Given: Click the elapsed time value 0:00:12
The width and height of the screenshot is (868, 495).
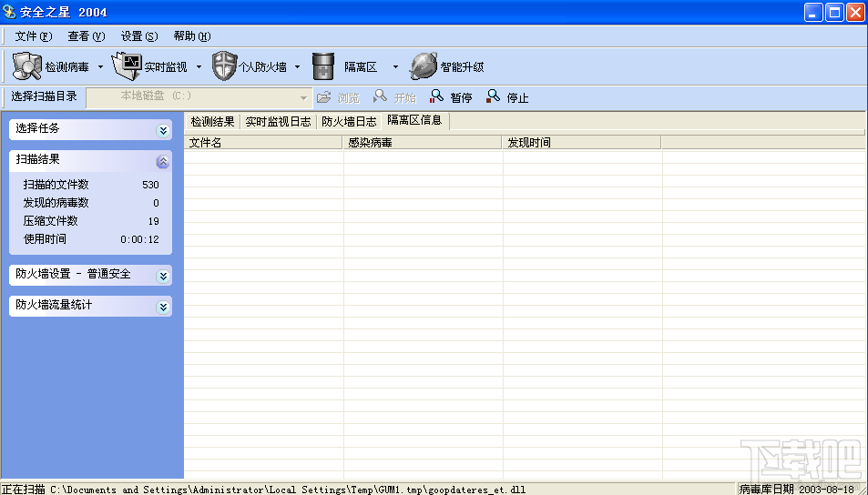Looking at the screenshot, I should [140, 239].
